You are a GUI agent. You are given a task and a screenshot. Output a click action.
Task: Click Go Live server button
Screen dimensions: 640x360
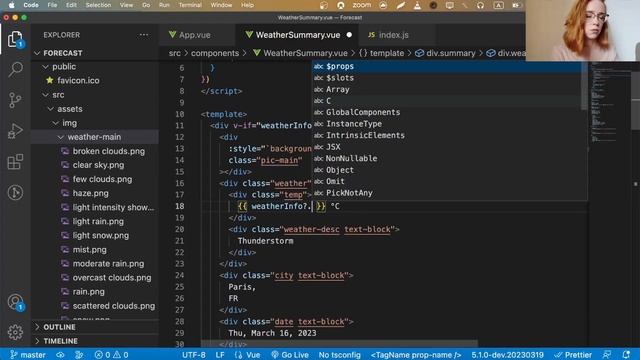[290, 355]
